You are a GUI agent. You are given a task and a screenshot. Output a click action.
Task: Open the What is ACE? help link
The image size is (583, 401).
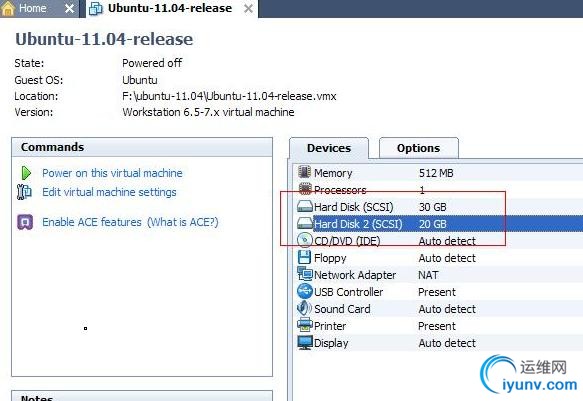tap(183, 222)
